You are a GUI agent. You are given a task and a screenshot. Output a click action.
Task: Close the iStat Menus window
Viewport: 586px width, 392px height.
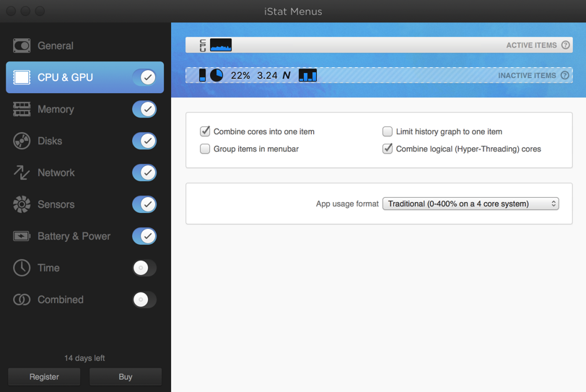(x=12, y=12)
